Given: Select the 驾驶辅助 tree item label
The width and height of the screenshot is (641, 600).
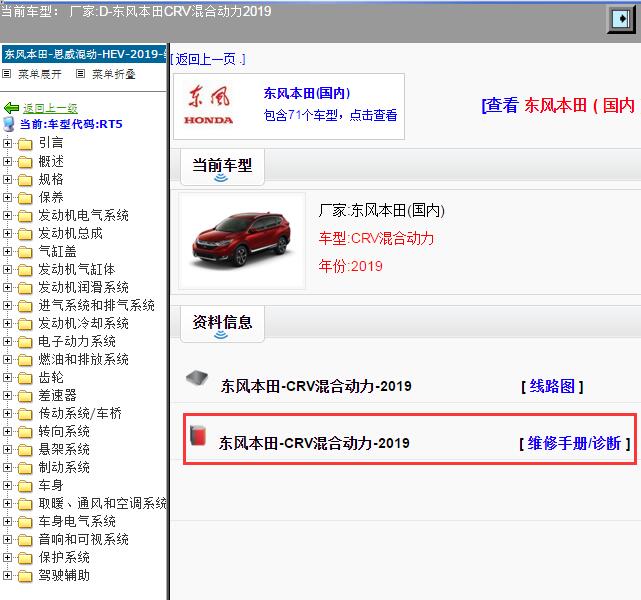Looking at the screenshot, I should 64,575.
